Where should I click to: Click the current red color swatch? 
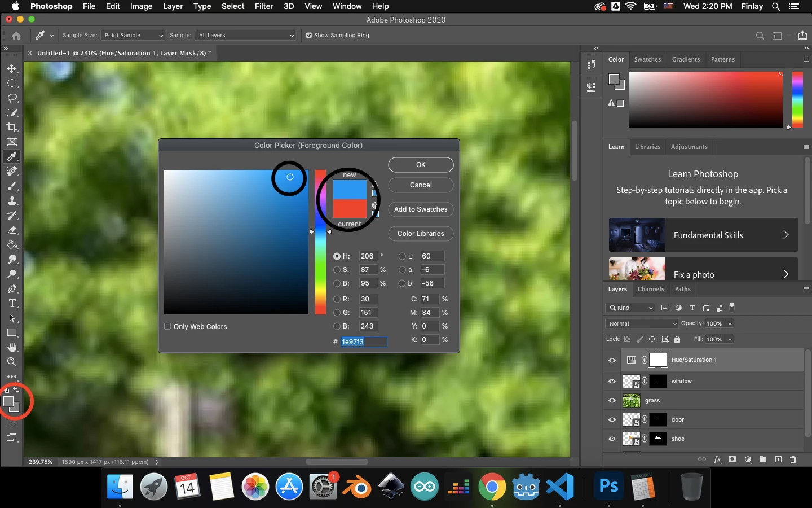[x=350, y=209]
